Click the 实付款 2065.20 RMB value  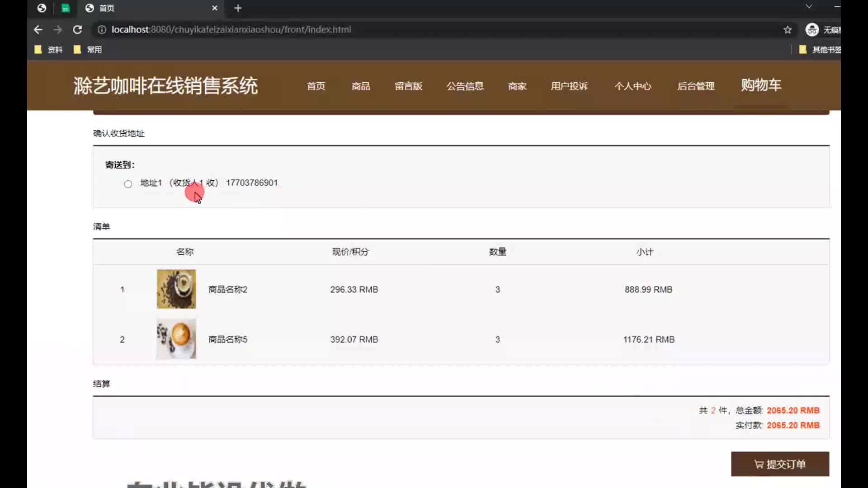click(x=793, y=425)
